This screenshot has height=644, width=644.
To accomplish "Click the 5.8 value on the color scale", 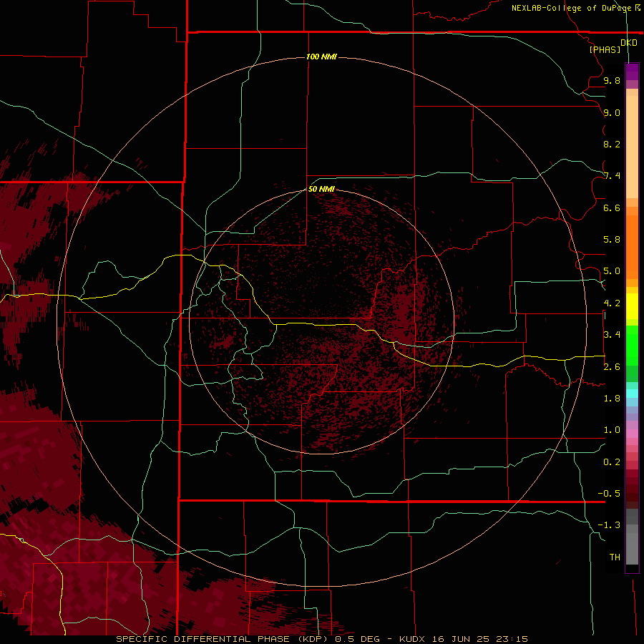I will [x=612, y=240].
